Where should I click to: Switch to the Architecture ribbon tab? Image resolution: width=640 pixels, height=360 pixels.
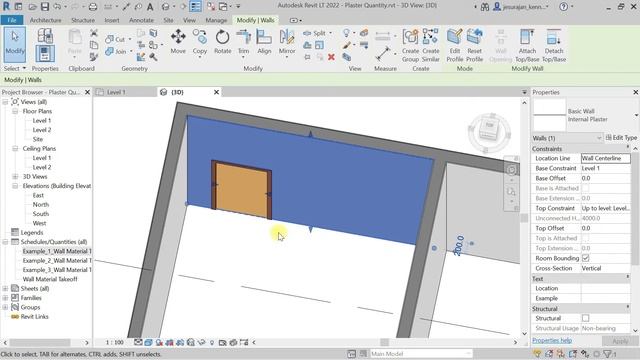pyautogui.click(x=45, y=20)
